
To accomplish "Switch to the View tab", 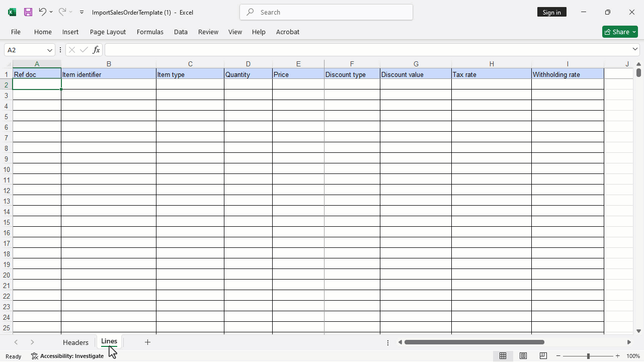I will click(235, 32).
